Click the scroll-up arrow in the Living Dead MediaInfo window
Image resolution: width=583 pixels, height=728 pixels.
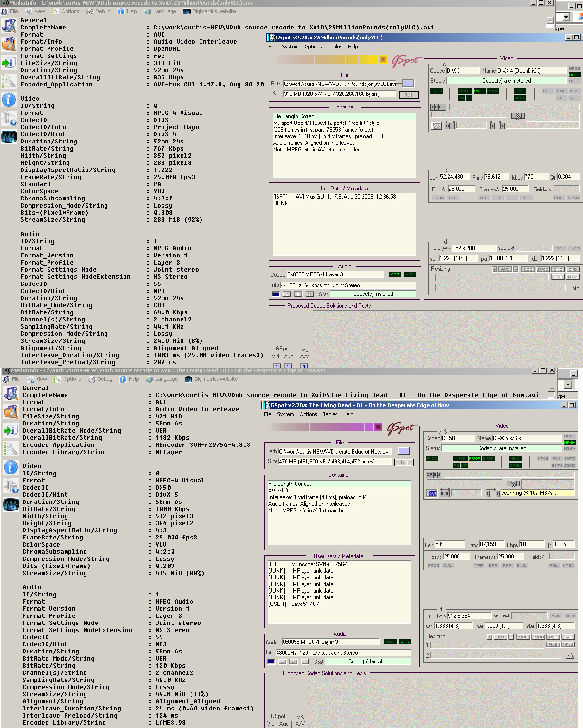click(552, 388)
